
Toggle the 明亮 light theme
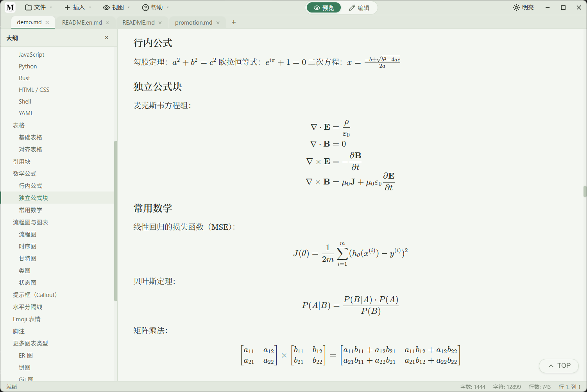tap(523, 7)
